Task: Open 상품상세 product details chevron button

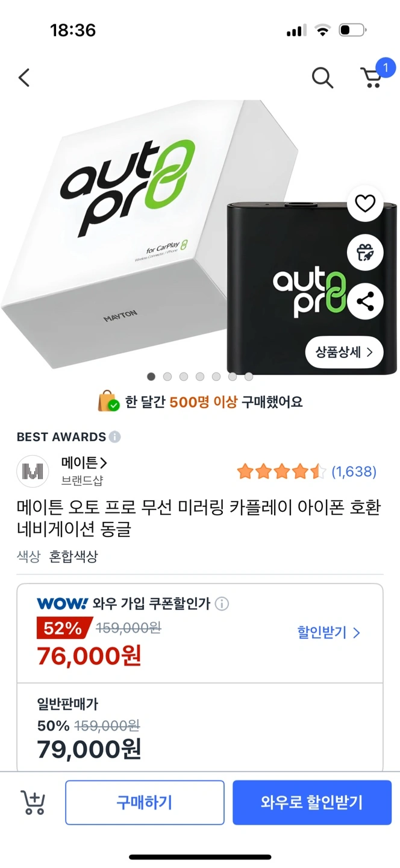Action: (345, 352)
